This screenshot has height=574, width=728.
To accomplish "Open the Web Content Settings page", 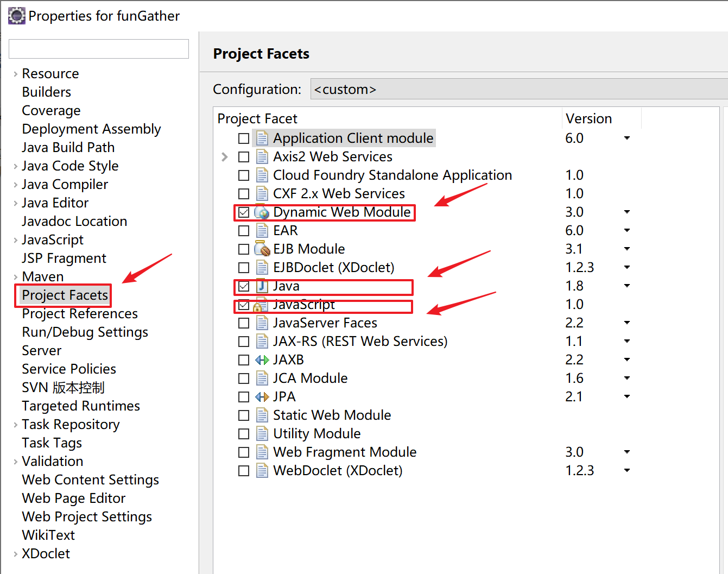I will tap(90, 480).
